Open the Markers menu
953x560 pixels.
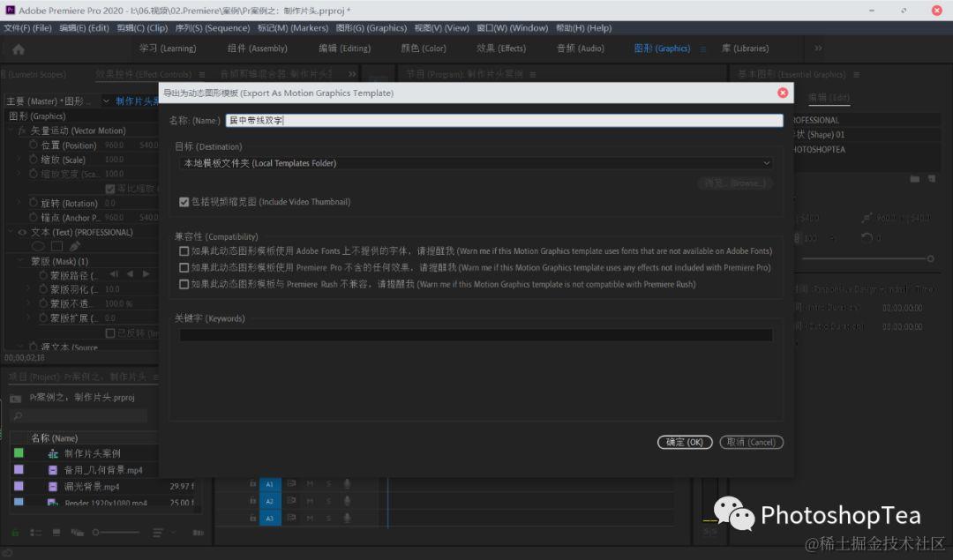[292, 28]
